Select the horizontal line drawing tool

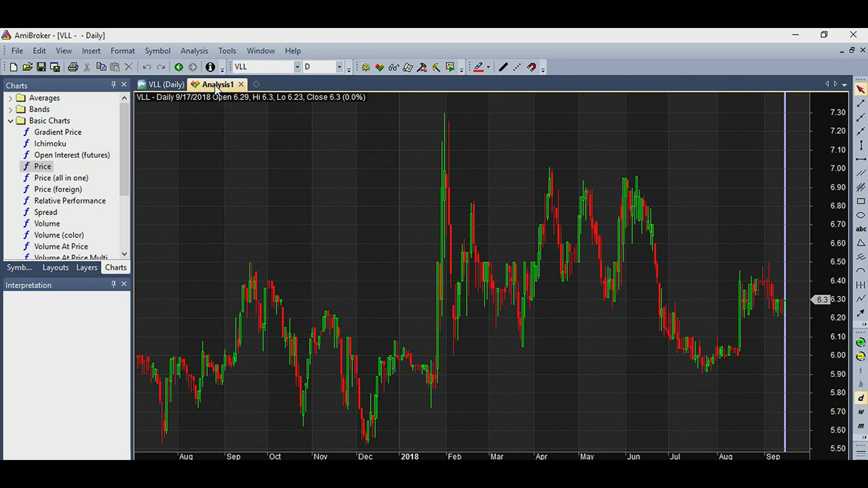click(x=861, y=159)
